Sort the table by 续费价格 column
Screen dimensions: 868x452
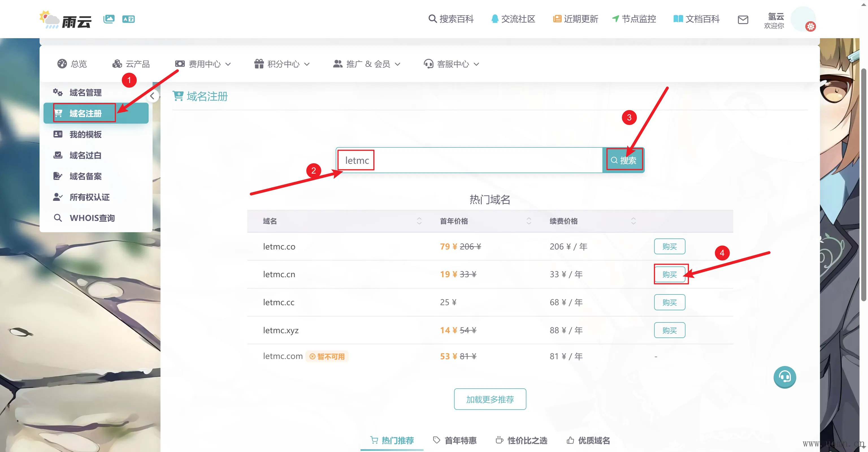tap(633, 221)
